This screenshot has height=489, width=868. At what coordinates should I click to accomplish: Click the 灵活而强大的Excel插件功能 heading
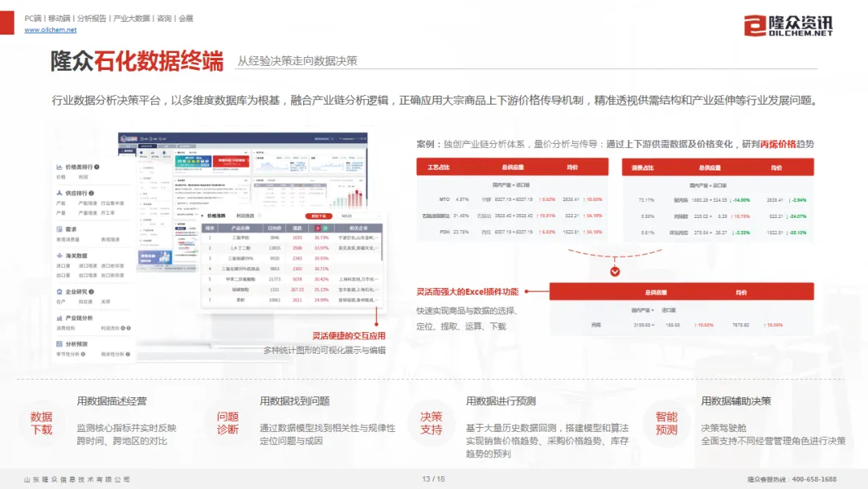467,291
